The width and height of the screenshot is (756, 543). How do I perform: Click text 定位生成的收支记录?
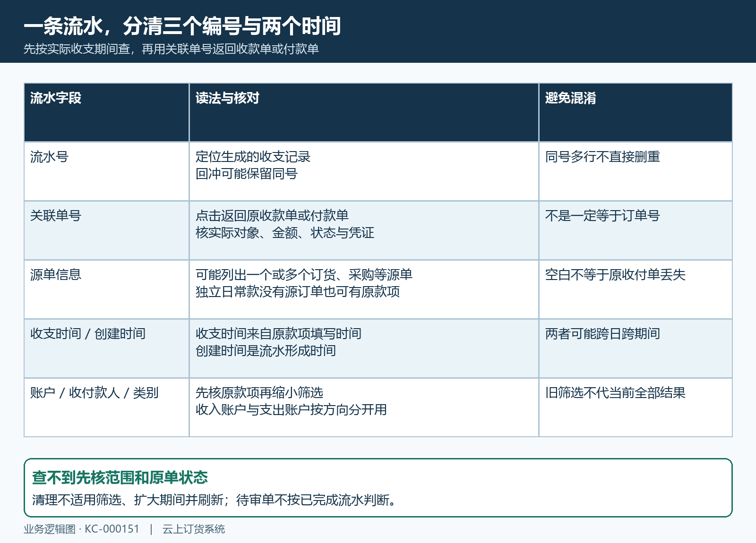[x=253, y=157]
